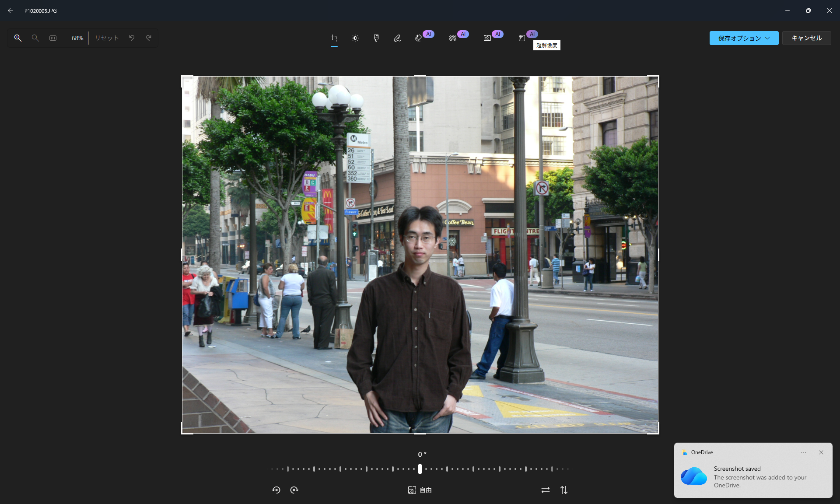Viewport: 840px width, 504px height.
Task: Rotate image clockwise 90 degrees
Action: click(x=294, y=490)
